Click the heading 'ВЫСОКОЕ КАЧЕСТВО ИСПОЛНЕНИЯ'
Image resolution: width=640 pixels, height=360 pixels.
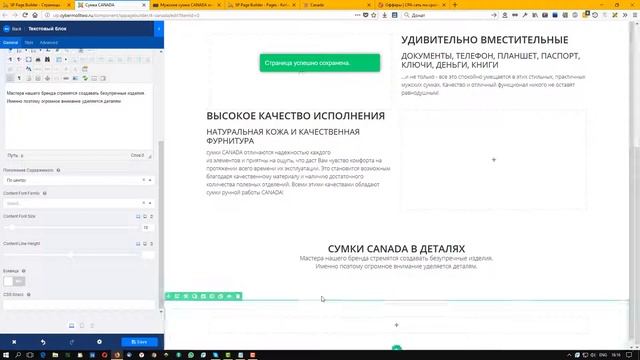point(296,116)
